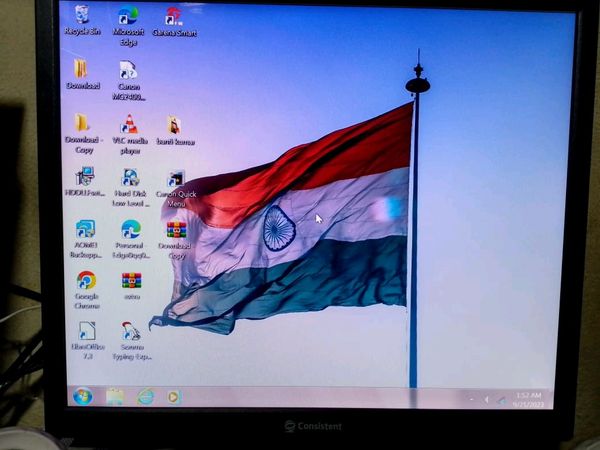Open Windows Explorer from the taskbar

(x=115, y=397)
